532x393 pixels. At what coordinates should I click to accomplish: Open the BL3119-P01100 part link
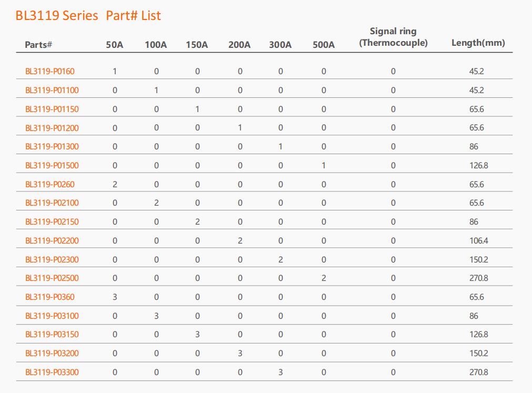tap(52, 90)
